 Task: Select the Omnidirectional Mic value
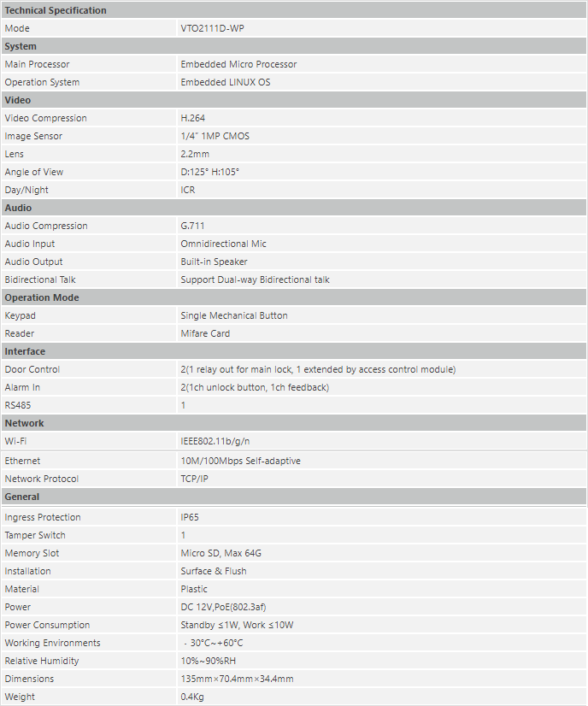click(x=223, y=244)
